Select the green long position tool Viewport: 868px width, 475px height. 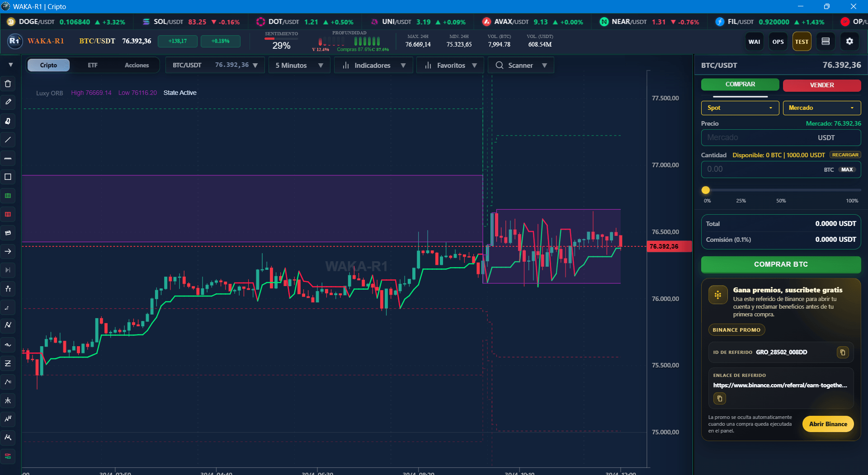pos(8,196)
